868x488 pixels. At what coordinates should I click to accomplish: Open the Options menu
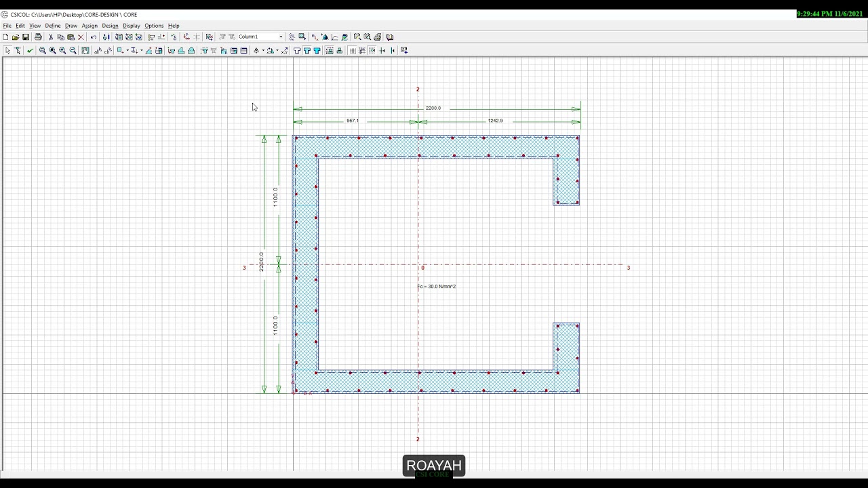click(154, 26)
